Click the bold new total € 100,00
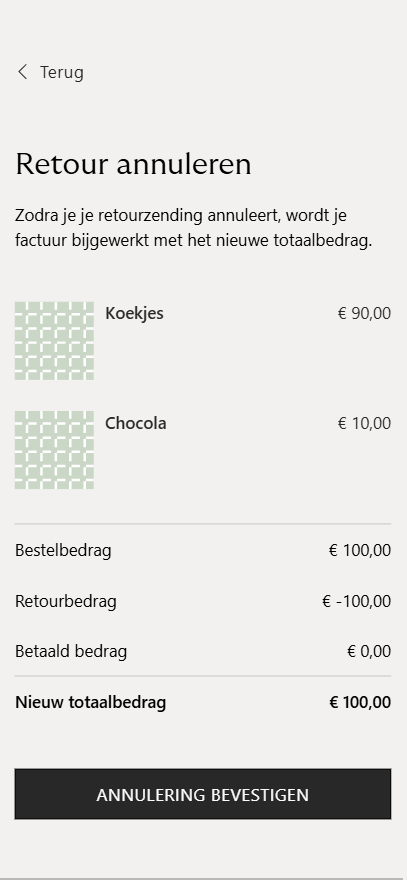This screenshot has width=407, height=880. click(x=360, y=702)
